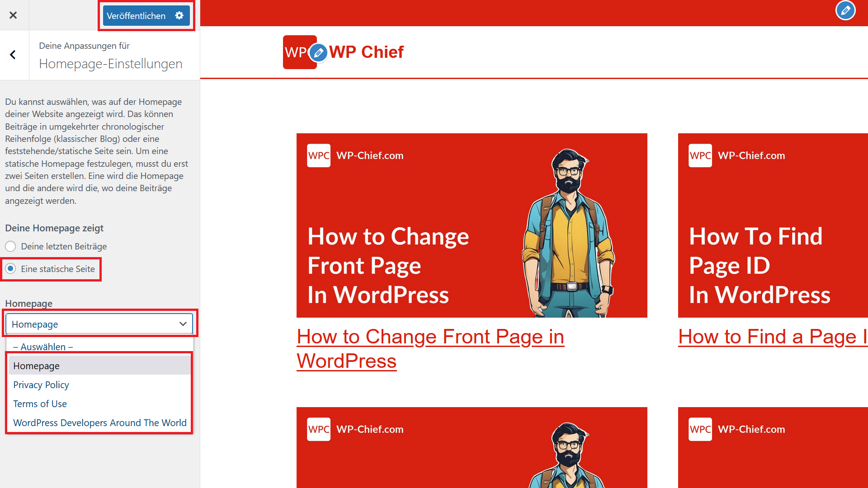Click the Veröffentlichen publish button
This screenshot has width=868, height=488.
[x=136, y=16]
